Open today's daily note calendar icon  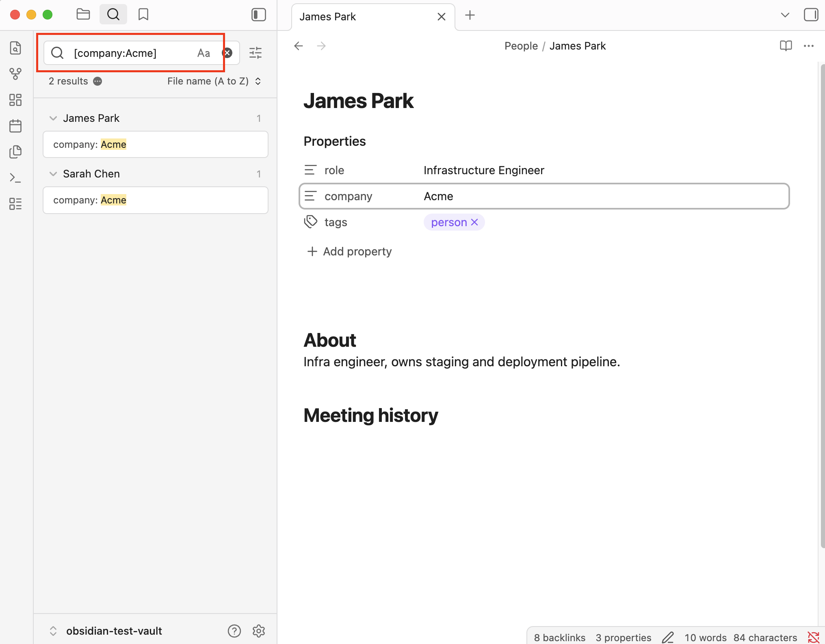click(x=15, y=126)
